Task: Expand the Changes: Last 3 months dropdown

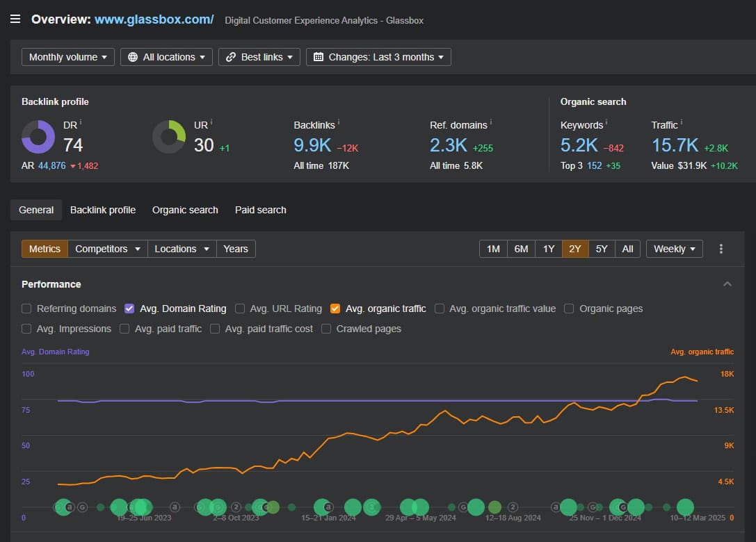Action: pos(378,57)
